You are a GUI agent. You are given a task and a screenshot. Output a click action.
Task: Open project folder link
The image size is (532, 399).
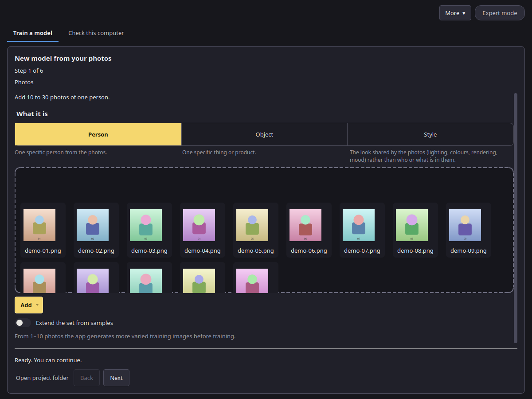[42, 378]
